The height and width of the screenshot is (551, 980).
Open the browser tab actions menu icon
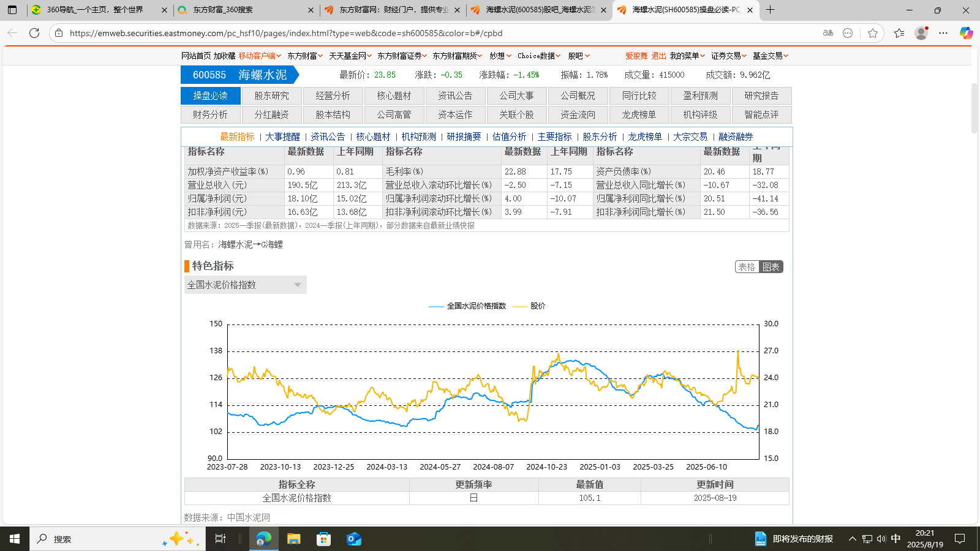12,10
